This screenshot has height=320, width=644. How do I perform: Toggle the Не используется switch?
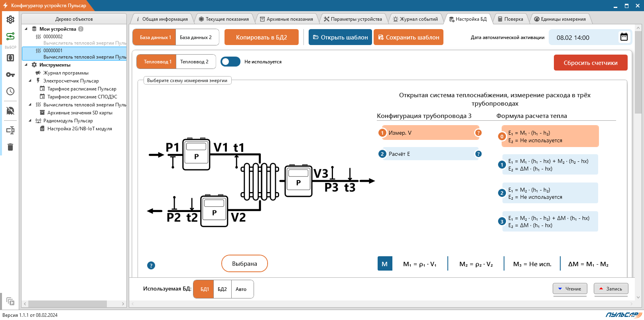click(x=230, y=62)
